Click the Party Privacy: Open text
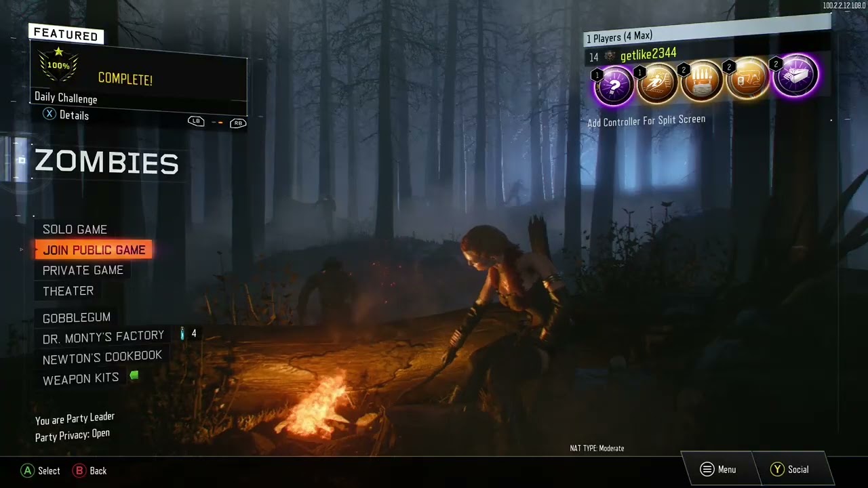 73,435
